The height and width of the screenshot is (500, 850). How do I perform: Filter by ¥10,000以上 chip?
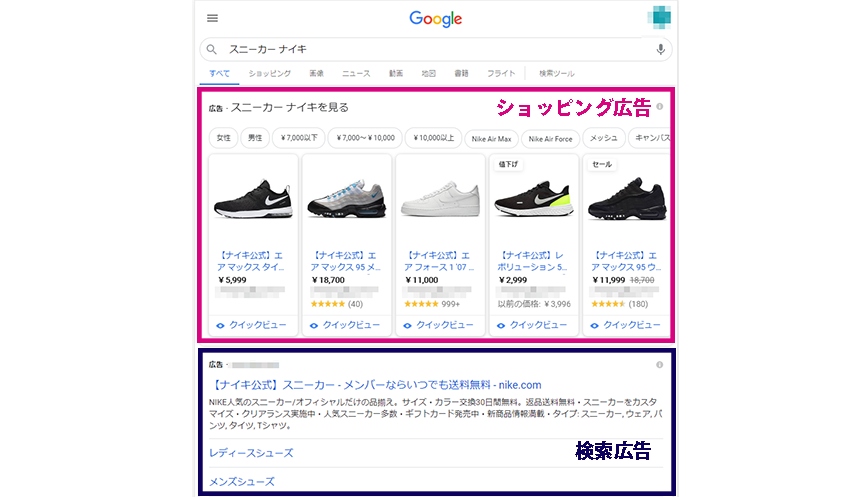433,138
